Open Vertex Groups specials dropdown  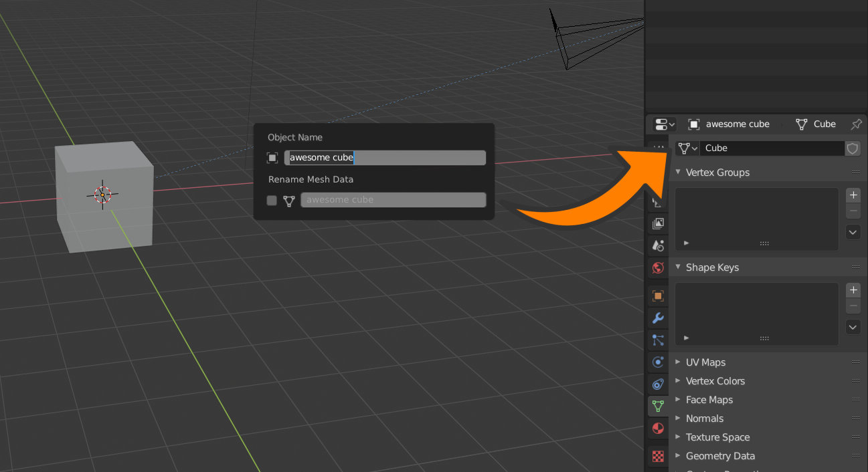click(x=853, y=233)
